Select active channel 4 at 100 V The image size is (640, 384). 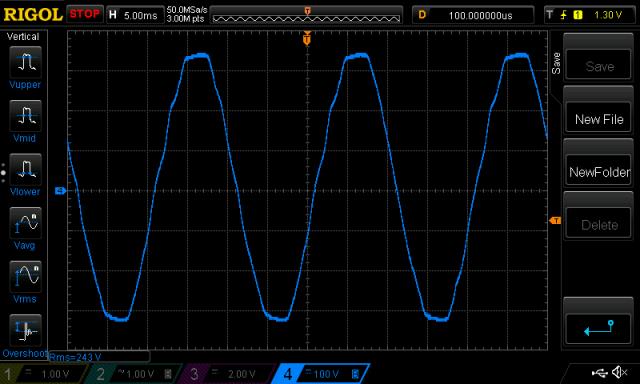[321, 374]
